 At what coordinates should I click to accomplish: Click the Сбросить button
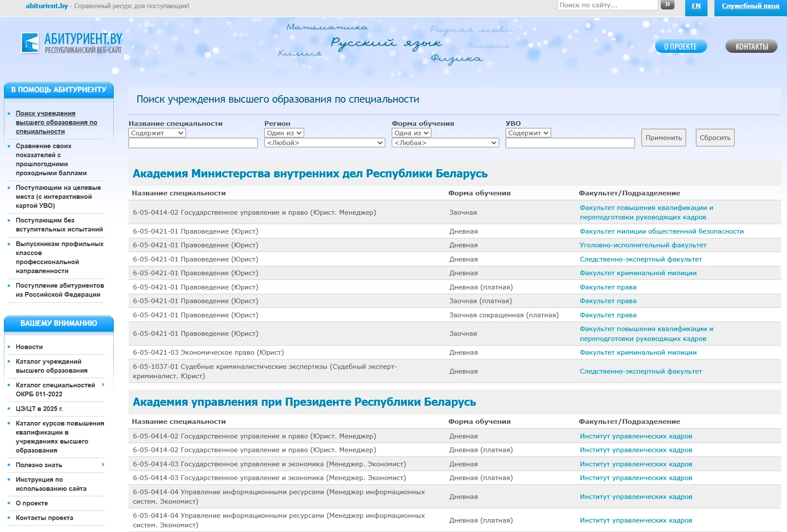click(x=715, y=138)
